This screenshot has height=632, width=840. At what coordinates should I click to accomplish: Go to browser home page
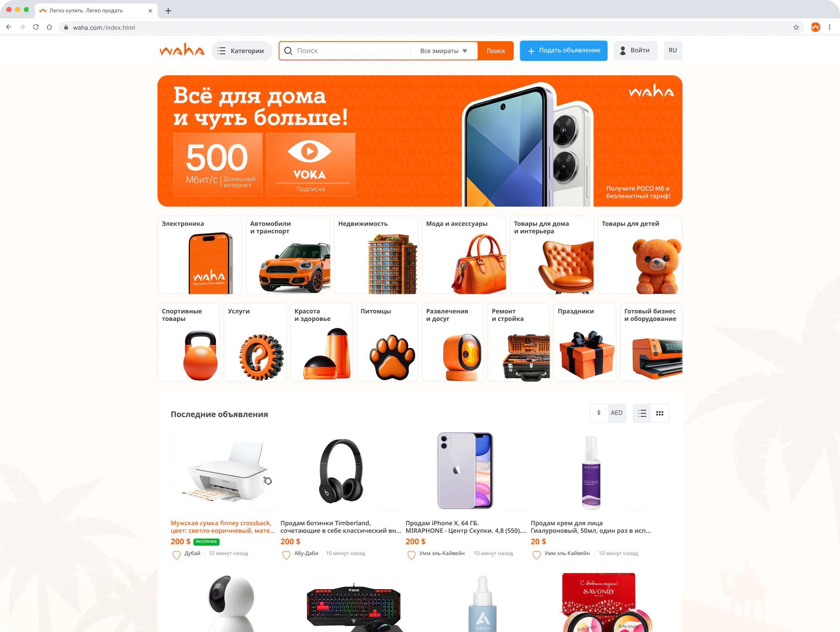[49, 27]
